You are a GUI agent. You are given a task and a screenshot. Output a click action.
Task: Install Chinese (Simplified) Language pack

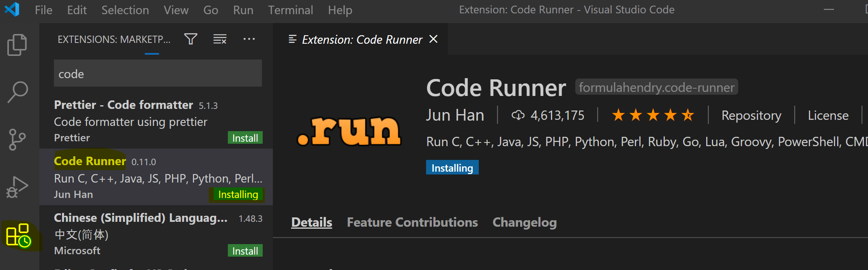[x=245, y=251]
